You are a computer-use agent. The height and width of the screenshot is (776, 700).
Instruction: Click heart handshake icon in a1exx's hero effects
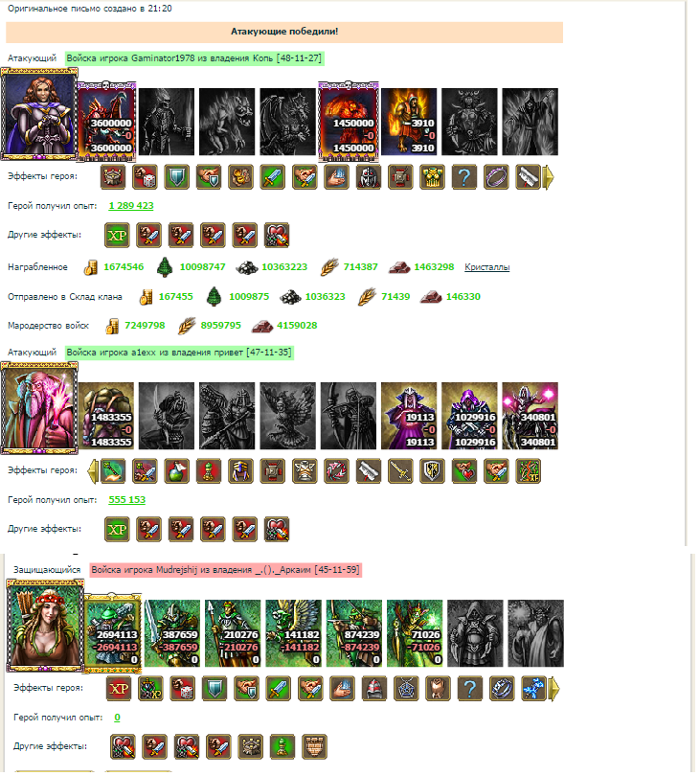pyautogui.click(x=464, y=470)
